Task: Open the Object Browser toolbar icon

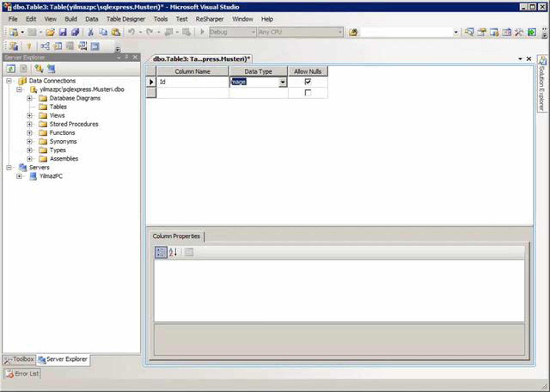Action: (x=494, y=32)
